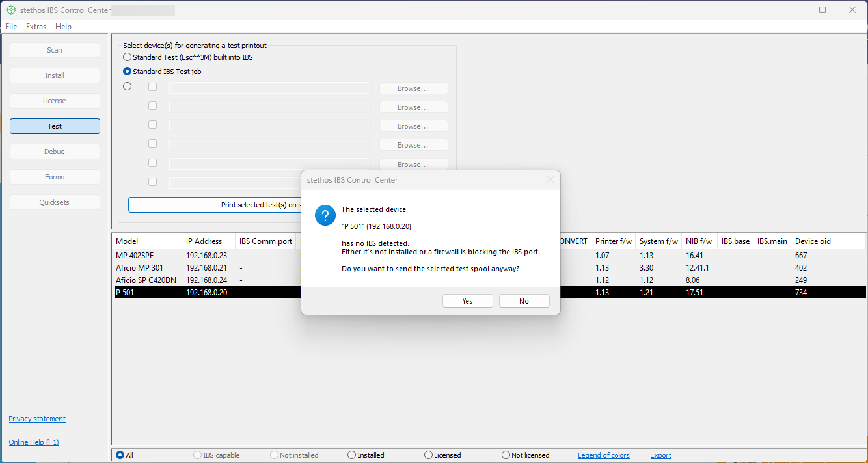Viewport: 868px width, 463px height.
Task: Switch to the Scan section
Action: tap(55, 50)
